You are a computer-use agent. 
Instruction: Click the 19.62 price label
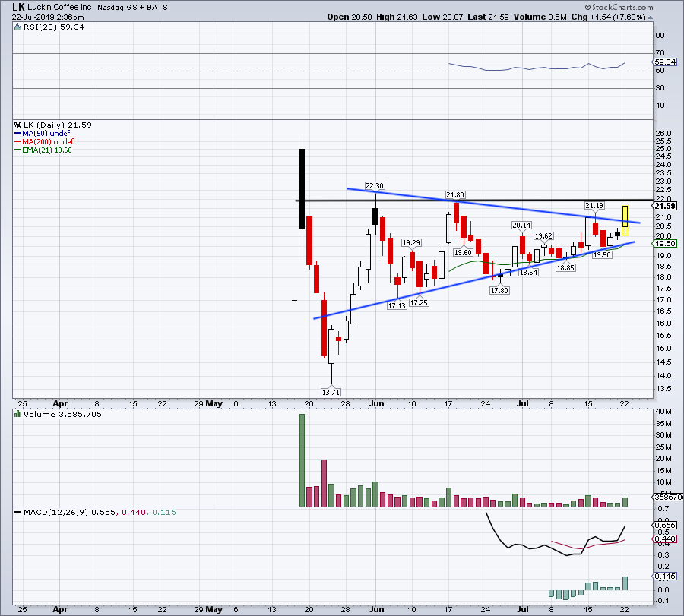(543, 236)
